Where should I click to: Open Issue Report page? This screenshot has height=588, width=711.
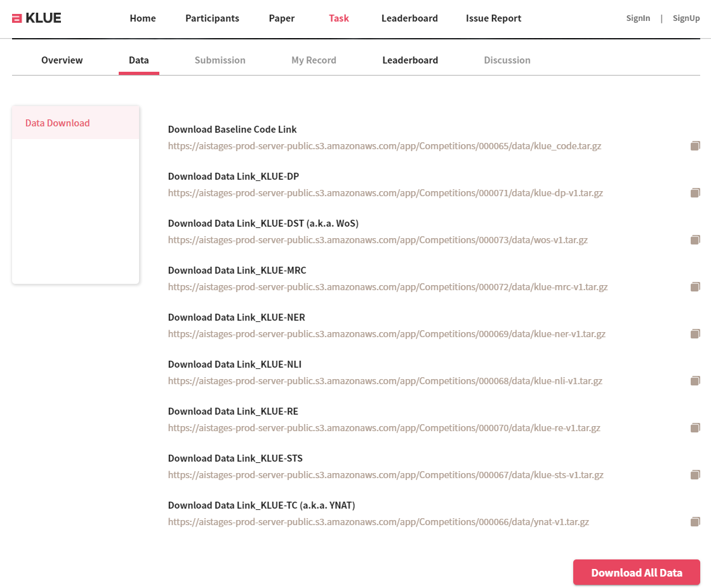(493, 18)
